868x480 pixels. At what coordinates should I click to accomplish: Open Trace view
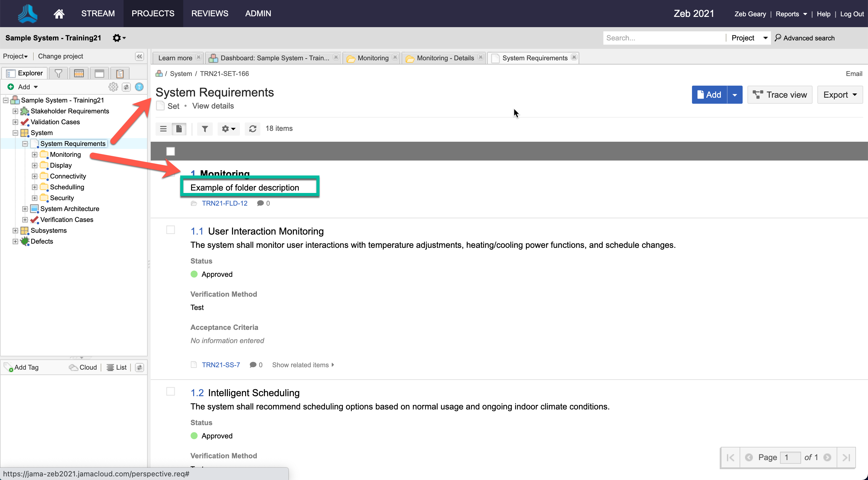780,95
